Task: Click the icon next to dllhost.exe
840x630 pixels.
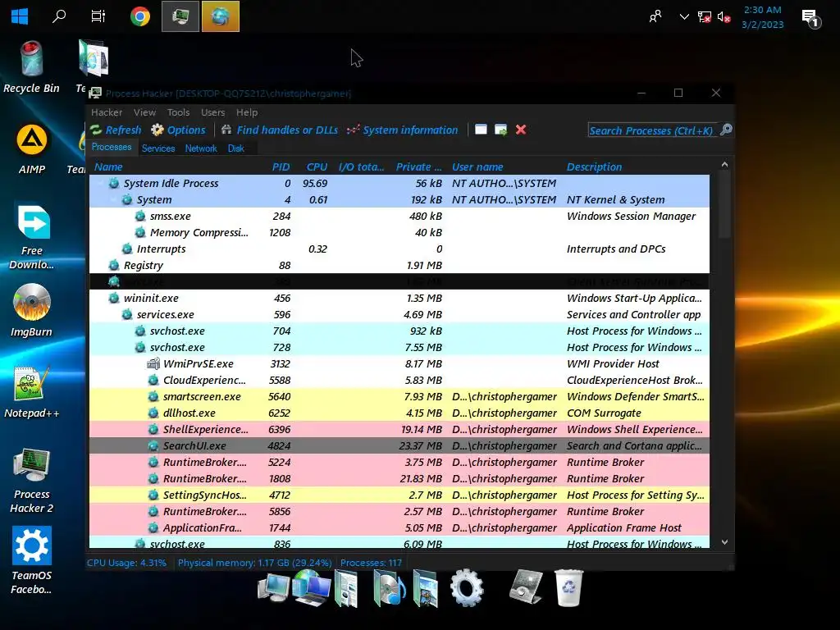Action: tap(153, 413)
